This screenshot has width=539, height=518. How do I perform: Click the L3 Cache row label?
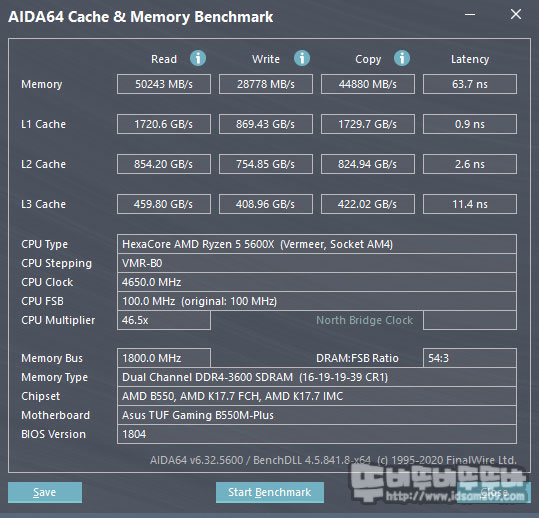tap(44, 204)
